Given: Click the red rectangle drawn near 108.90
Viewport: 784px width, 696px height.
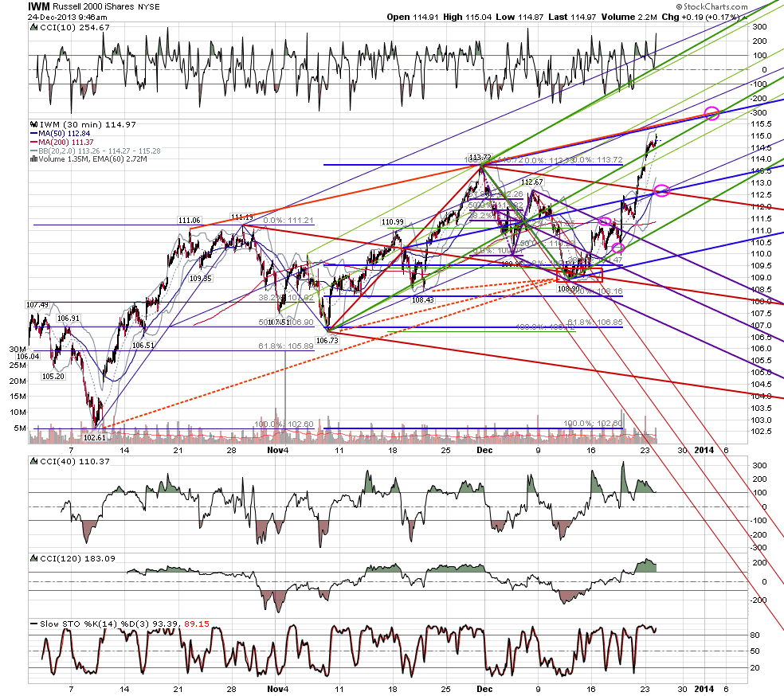Looking at the screenshot, I should click(x=579, y=276).
